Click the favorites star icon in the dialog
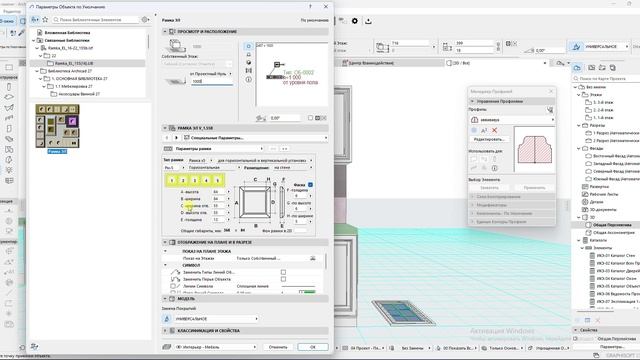This screenshot has height=360, width=640. [45, 20]
